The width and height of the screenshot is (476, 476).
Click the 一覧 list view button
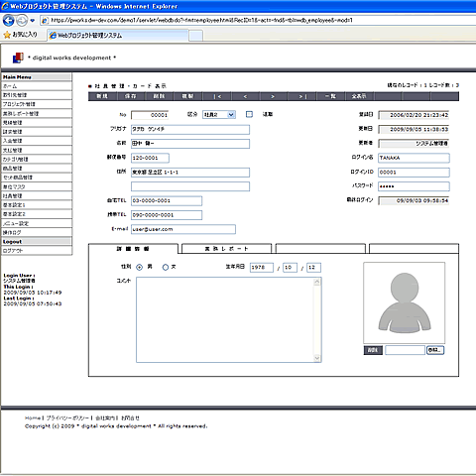click(x=330, y=96)
